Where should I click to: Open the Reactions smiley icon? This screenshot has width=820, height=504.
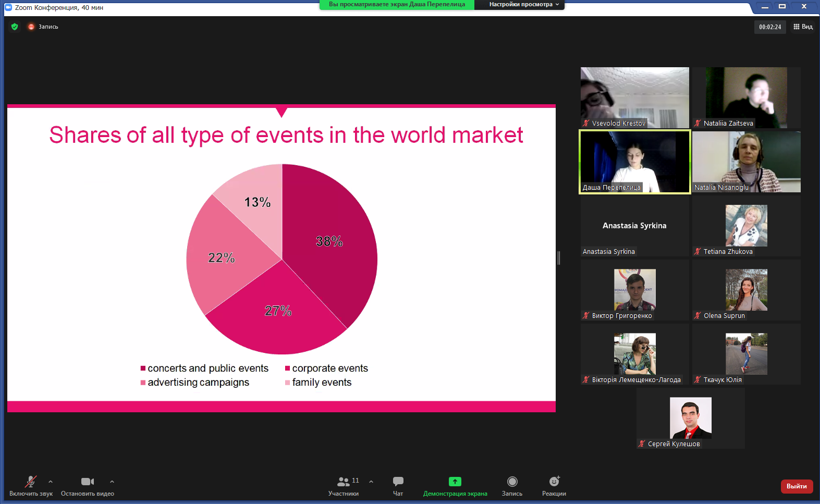click(554, 481)
